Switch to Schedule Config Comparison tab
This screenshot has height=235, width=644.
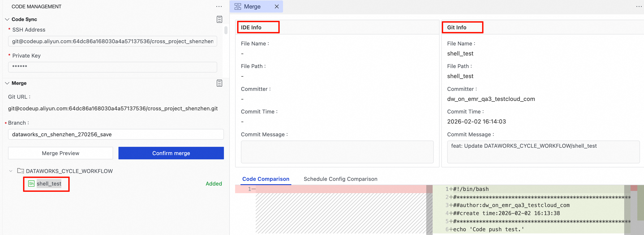(340, 179)
